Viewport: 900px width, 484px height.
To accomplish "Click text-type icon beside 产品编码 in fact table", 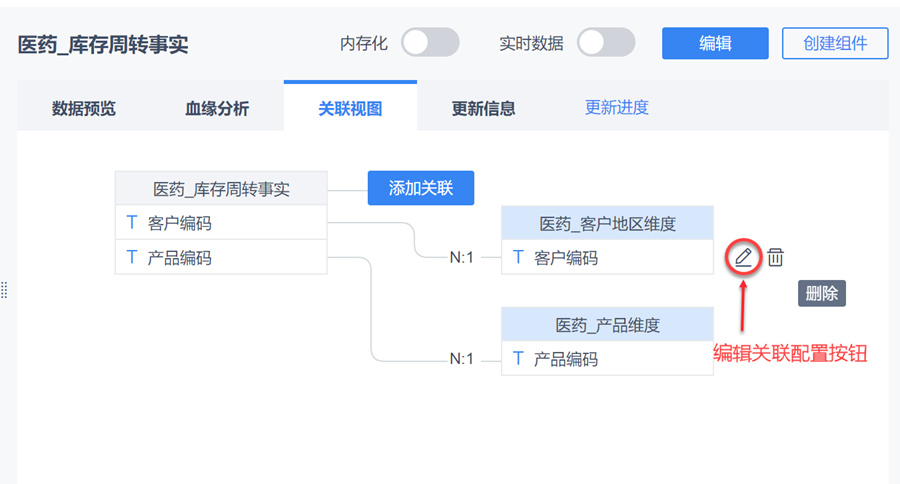I will [x=132, y=258].
